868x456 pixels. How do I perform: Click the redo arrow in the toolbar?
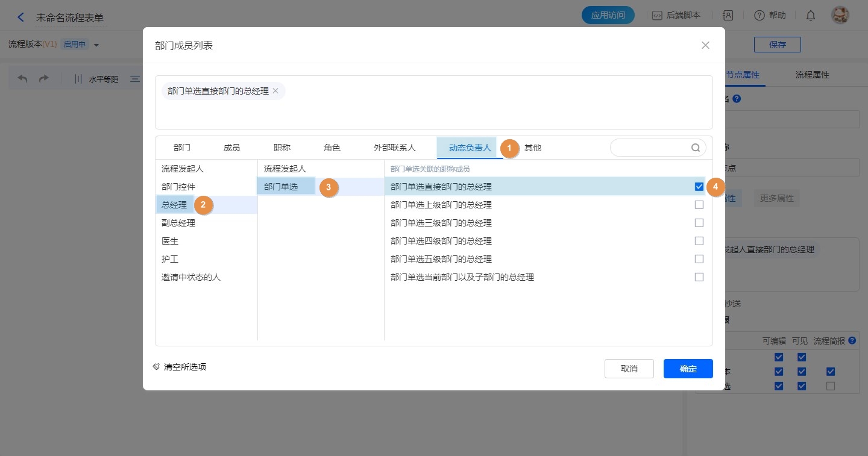pos(43,79)
